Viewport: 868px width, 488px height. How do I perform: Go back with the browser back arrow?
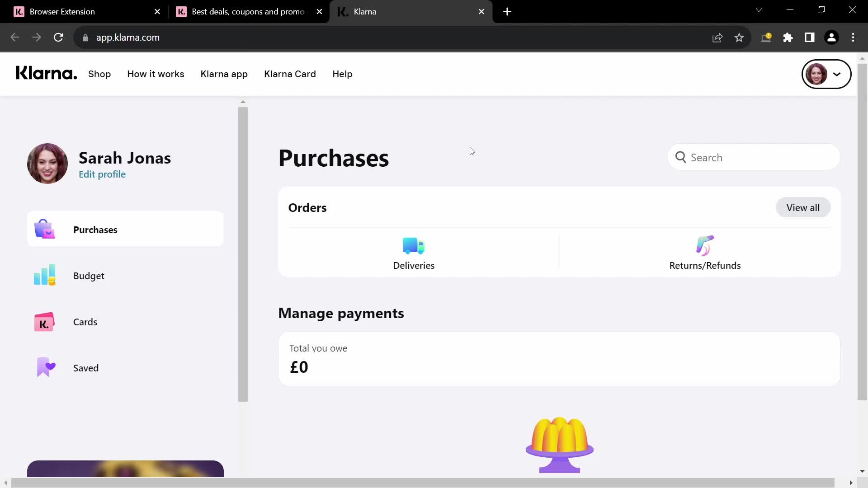(x=15, y=38)
